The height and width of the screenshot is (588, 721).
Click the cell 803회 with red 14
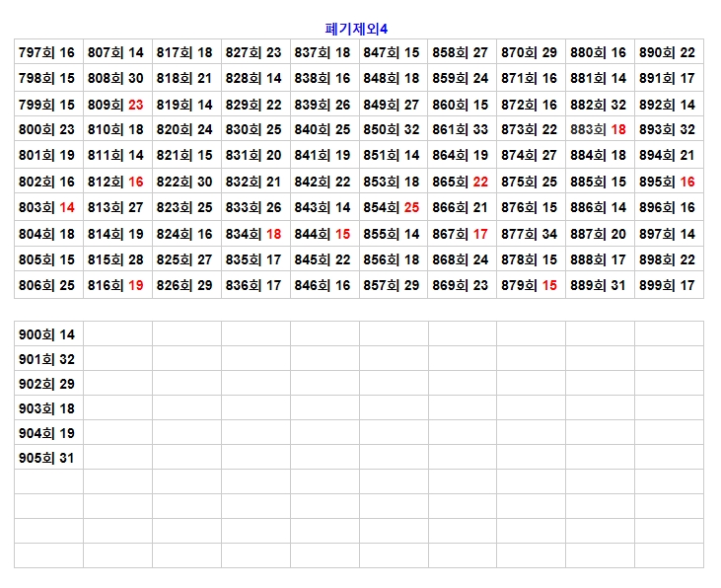click(47, 207)
